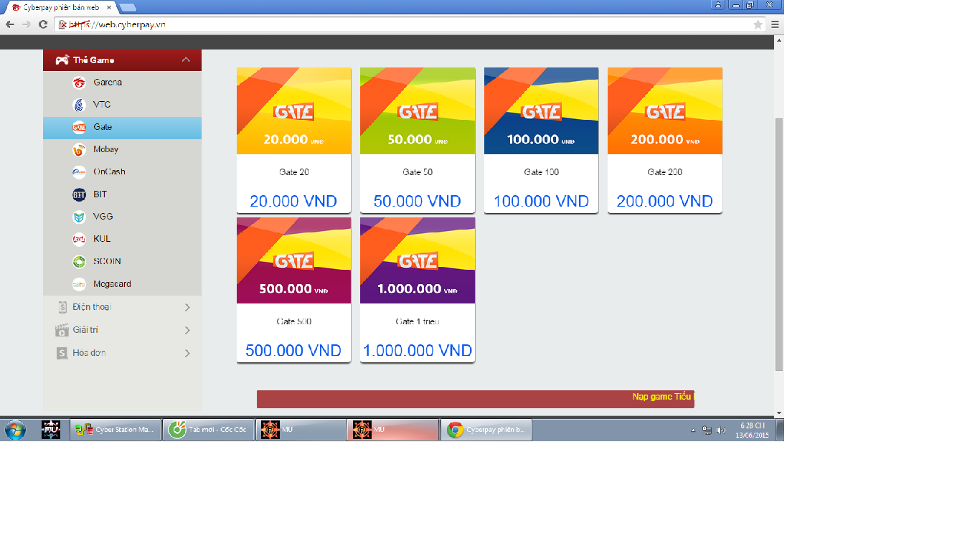Click the OnCash logo icon

click(79, 172)
